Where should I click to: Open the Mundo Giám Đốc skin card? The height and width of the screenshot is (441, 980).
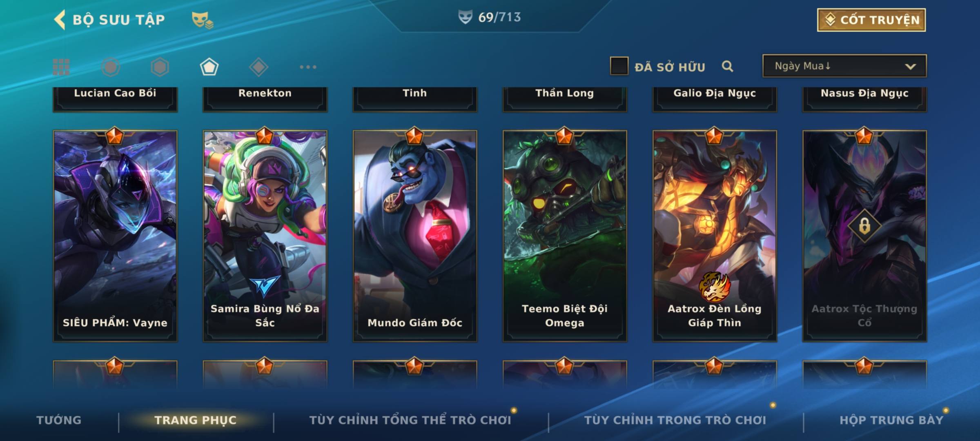tap(415, 236)
